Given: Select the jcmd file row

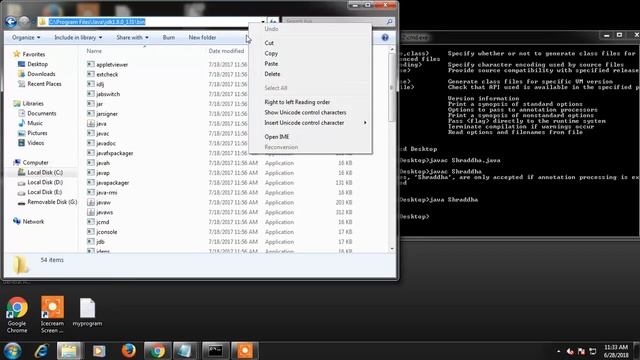Looking at the screenshot, I should [220, 222].
